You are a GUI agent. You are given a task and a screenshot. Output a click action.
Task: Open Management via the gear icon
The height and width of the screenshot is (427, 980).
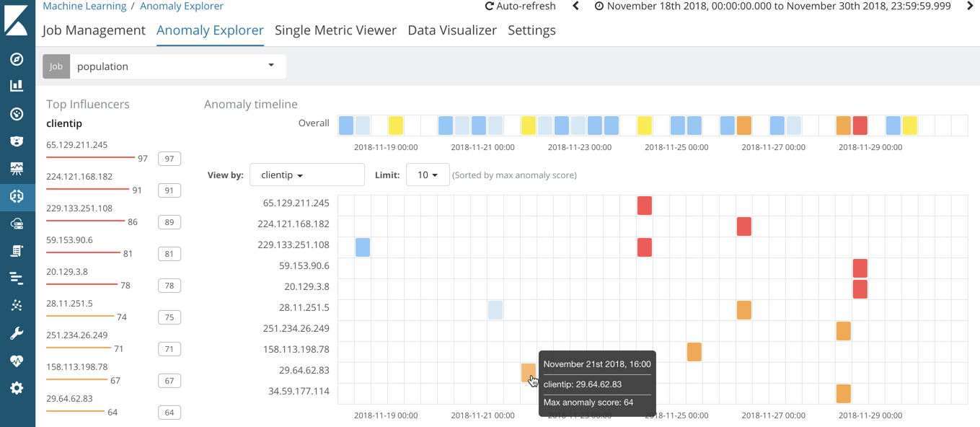(17, 388)
